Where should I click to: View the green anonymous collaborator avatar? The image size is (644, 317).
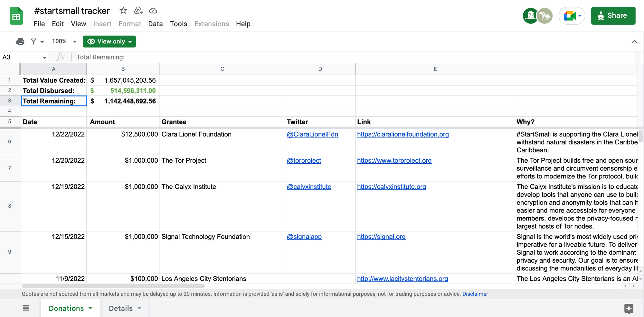(530, 16)
